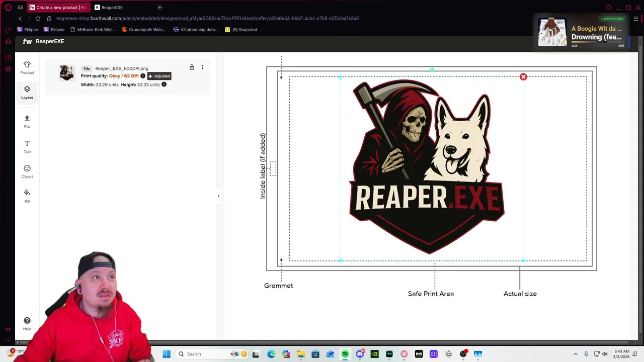
Task: Open NVIDIA app from taskbar
Action: (x=374, y=354)
